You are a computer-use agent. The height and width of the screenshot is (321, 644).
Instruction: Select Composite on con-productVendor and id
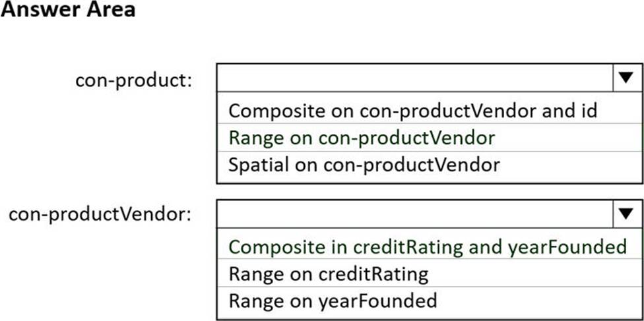(x=412, y=110)
